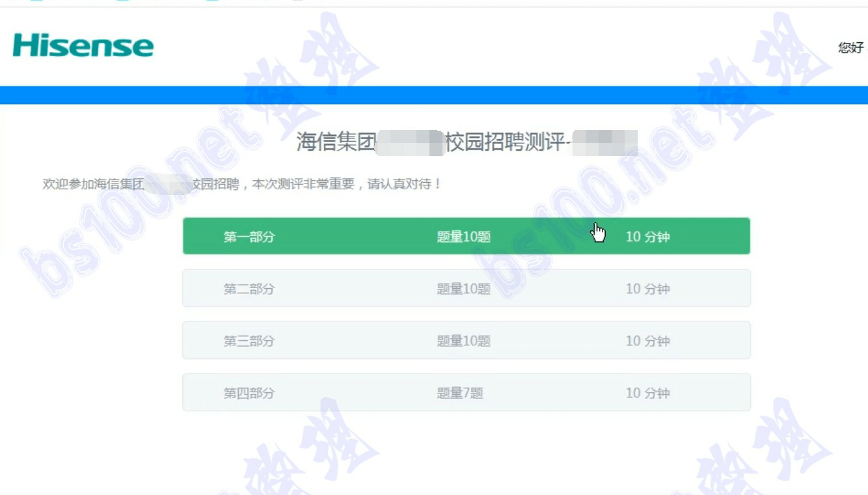This screenshot has width=868, height=495.
Task: Click 10 分钟 in the 第四部分 row
Action: (x=647, y=393)
